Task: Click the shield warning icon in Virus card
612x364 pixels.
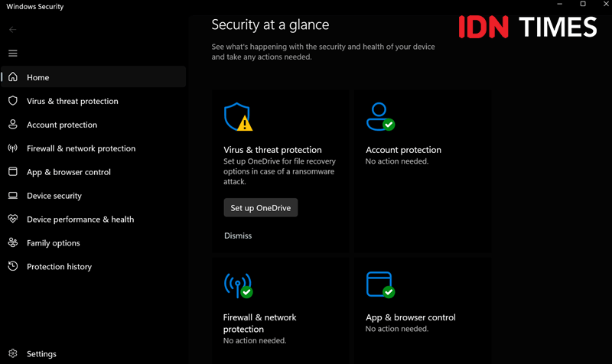Action: (238, 117)
